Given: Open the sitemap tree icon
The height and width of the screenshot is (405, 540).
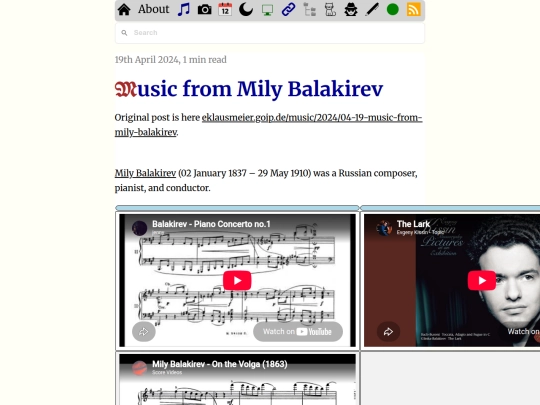Looking at the screenshot, I should (x=309, y=10).
